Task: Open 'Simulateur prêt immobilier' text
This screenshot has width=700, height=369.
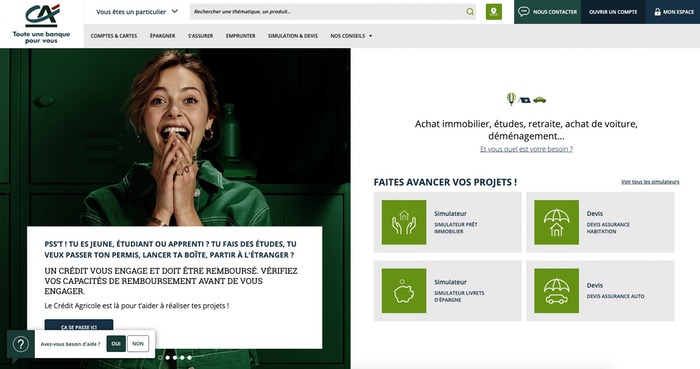Action: point(456,228)
